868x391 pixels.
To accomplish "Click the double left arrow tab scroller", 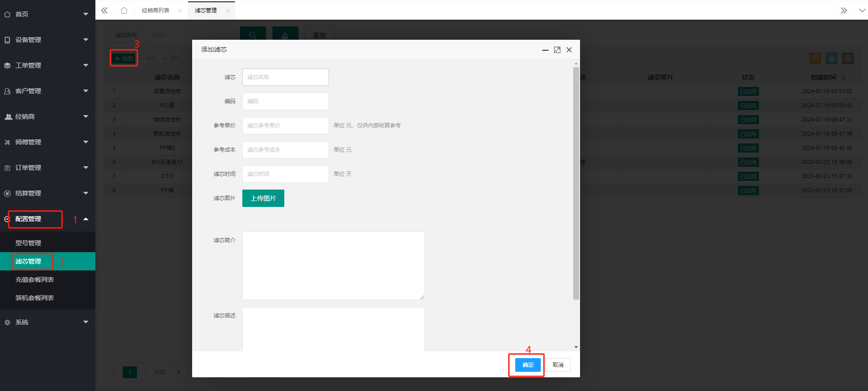I will [x=105, y=11].
